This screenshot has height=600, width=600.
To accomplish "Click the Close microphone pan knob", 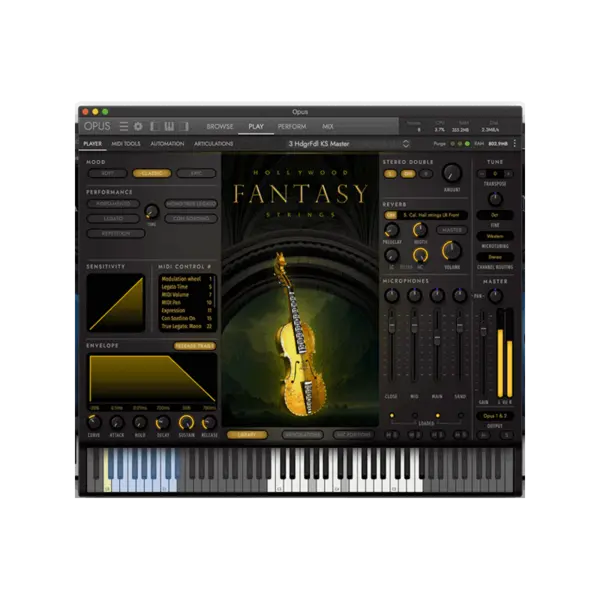I will (391, 295).
